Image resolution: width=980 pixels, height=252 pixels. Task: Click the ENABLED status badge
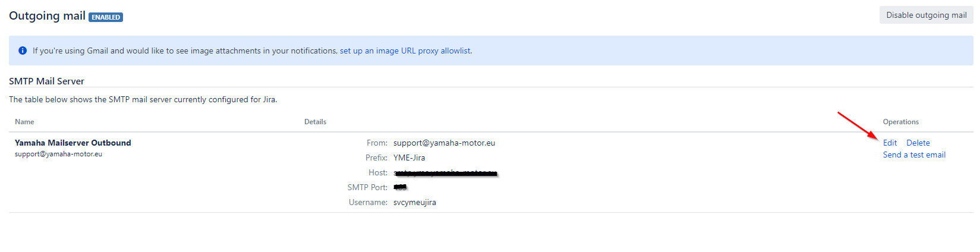coord(106,17)
